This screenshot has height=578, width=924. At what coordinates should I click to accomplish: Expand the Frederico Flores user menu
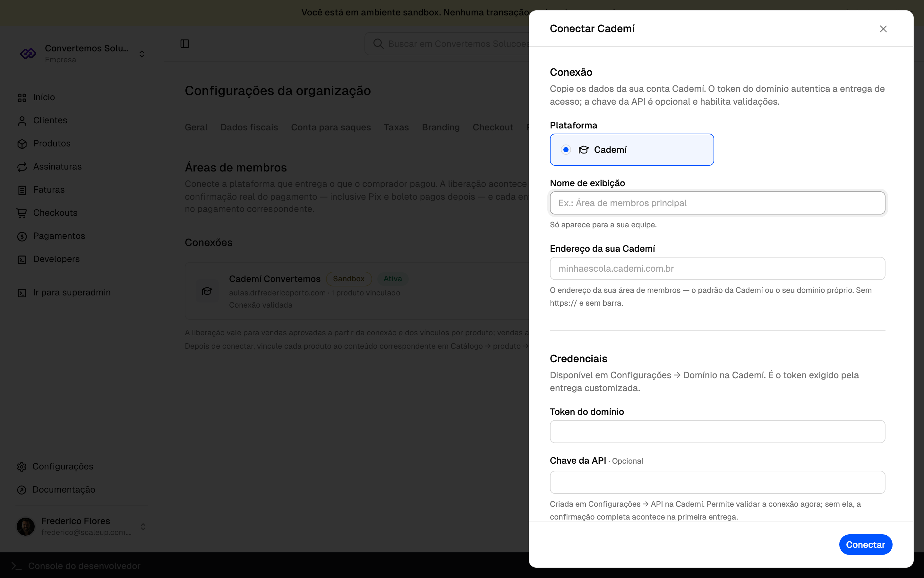click(x=143, y=527)
